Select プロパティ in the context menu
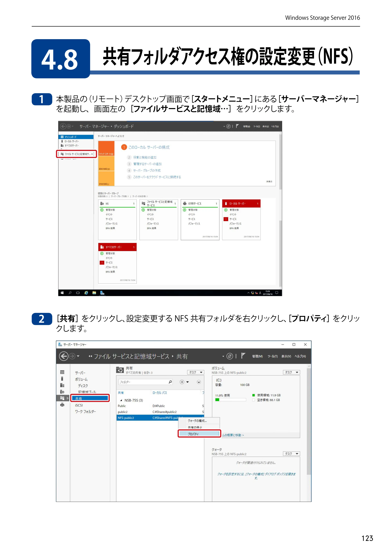The image size is (392, 554). (199, 434)
